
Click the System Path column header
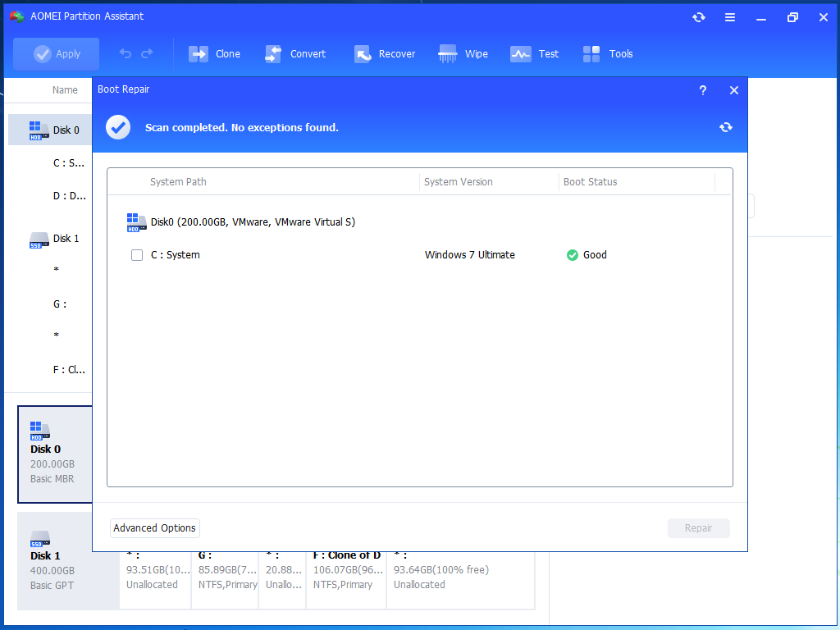click(178, 182)
